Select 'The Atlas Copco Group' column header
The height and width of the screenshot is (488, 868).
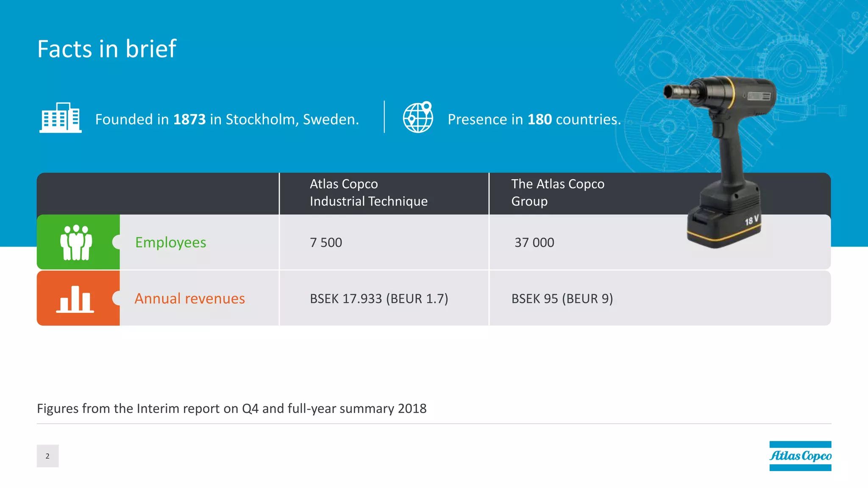coord(557,193)
